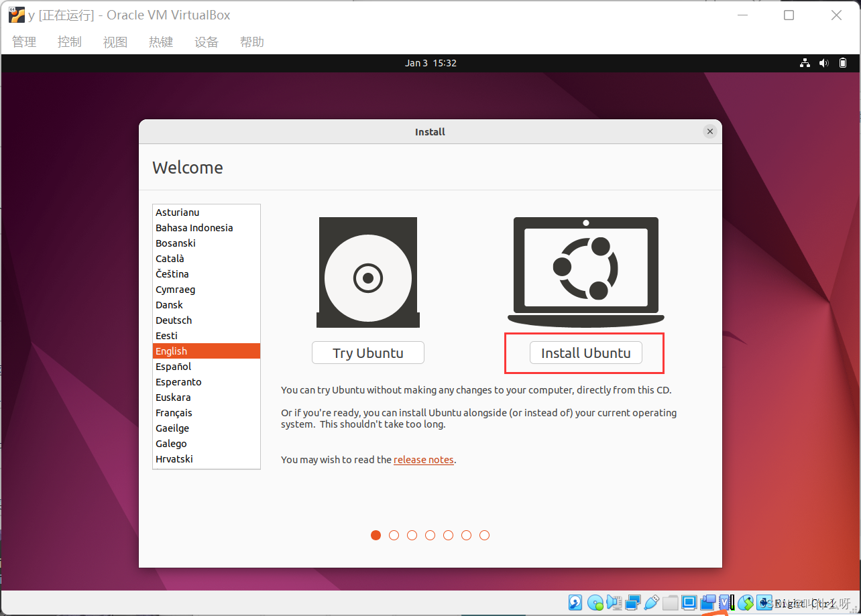
Task: Open the display settings status icon
Action: pos(689,603)
